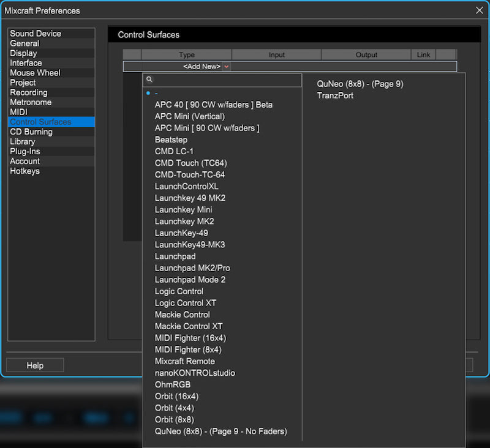Click the search magnifier icon in dropdown
The height and width of the screenshot is (448, 490).
[x=149, y=80]
